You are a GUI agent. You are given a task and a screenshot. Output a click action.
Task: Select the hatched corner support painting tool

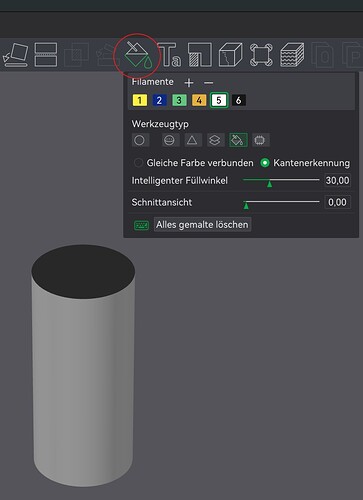coord(200,55)
